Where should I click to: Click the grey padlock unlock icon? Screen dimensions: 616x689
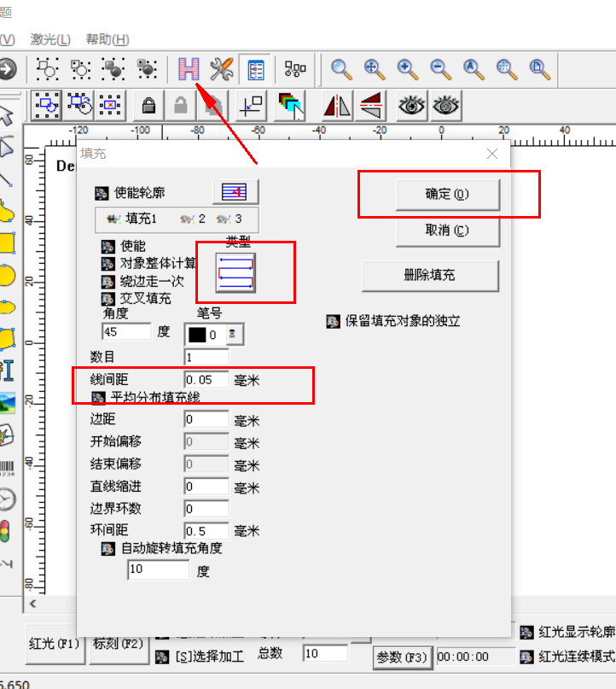(181, 106)
